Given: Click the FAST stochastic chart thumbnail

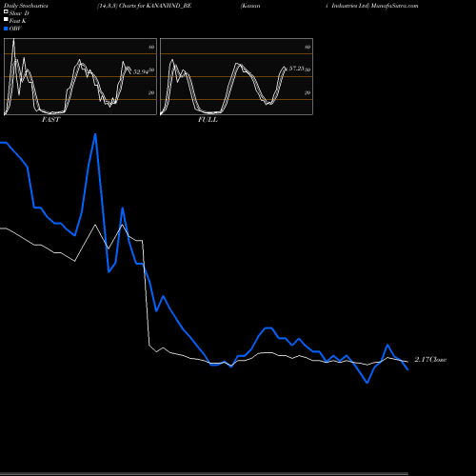Looking at the screenshot, I should [x=80, y=76].
